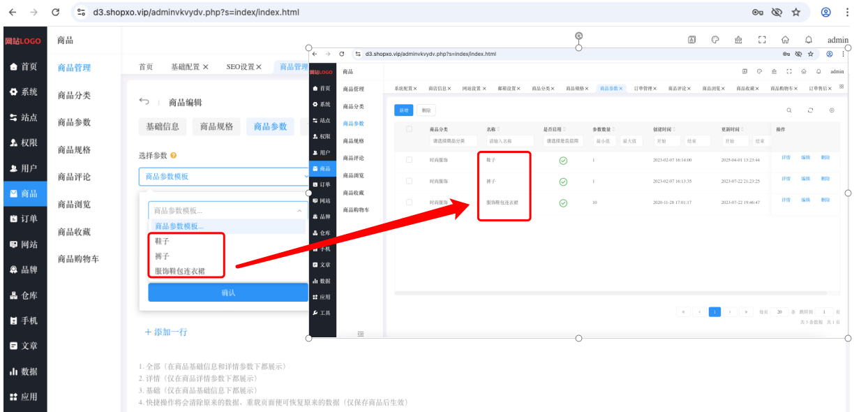Switch to the 基础信息 tab
The width and height of the screenshot is (868, 412).
click(x=163, y=126)
